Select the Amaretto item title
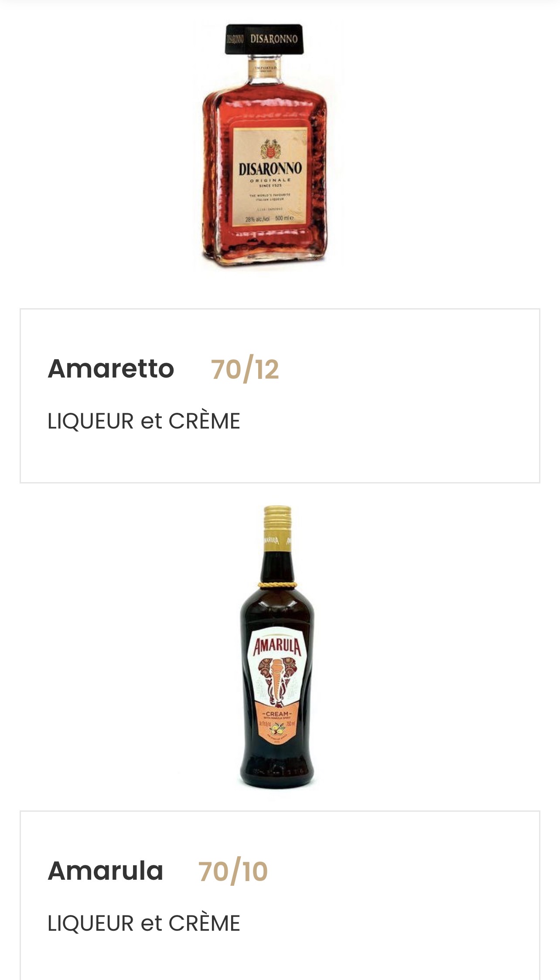 (x=111, y=369)
